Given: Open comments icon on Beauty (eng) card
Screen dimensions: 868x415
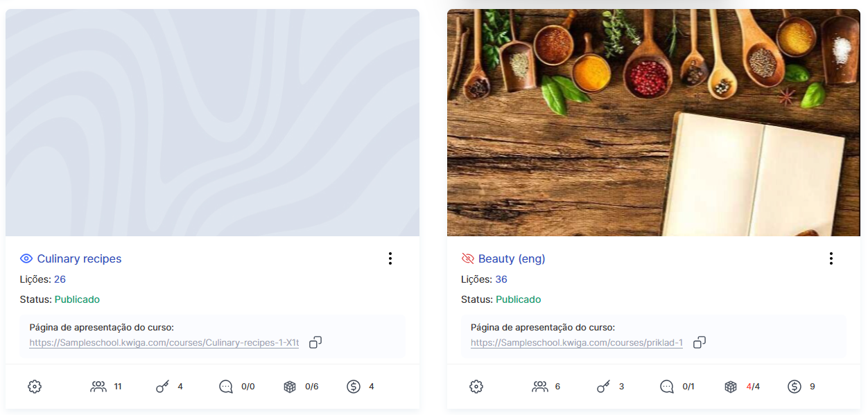Looking at the screenshot, I should pyautogui.click(x=667, y=387).
